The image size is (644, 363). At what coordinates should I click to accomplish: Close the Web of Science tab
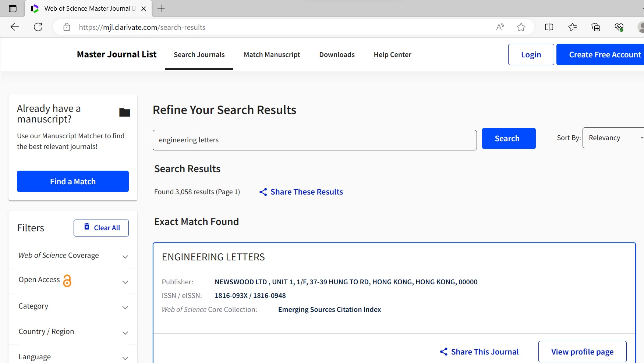coord(144,8)
